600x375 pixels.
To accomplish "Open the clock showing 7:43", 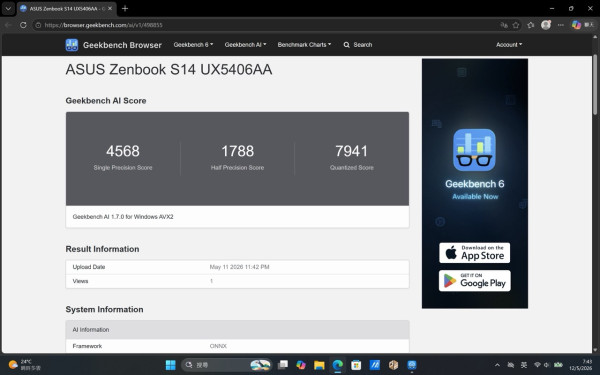I will pyautogui.click(x=581, y=365).
